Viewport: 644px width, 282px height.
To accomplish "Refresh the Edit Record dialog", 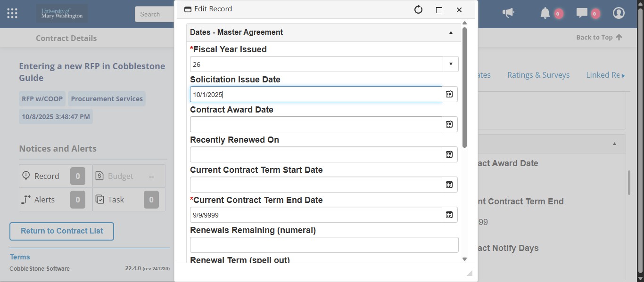I will click(x=418, y=9).
